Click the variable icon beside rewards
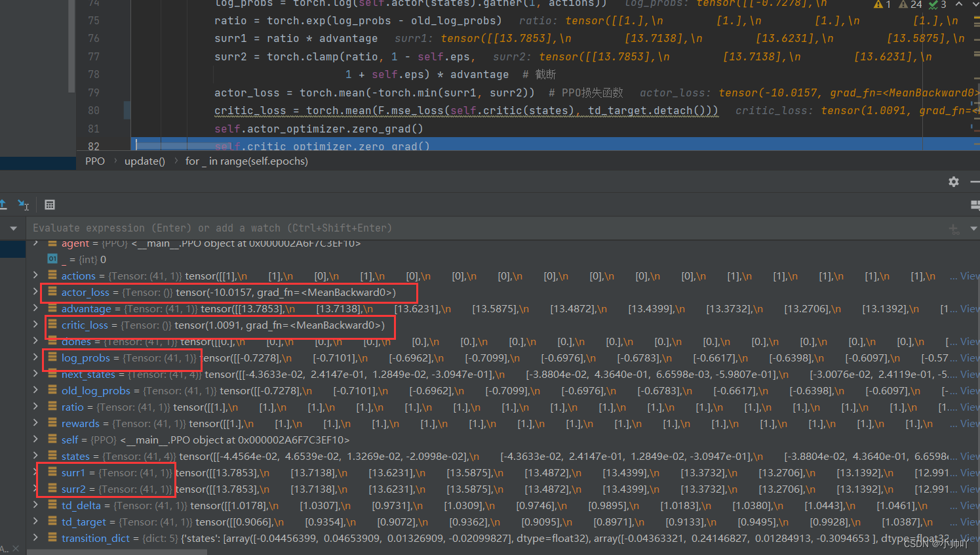 click(x=52, y=423)
